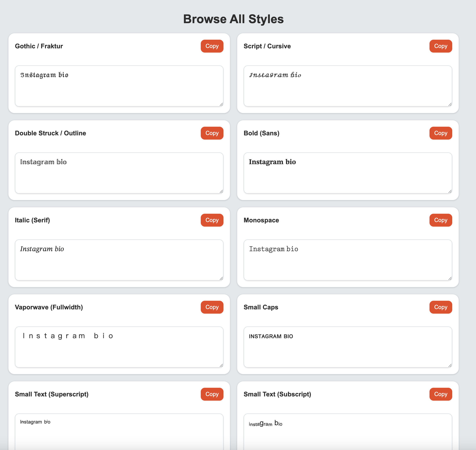The width and height of the screenshot is (476, 450).
Task: Copy the Small Caps styled text
Action: [x=441, y=307]
